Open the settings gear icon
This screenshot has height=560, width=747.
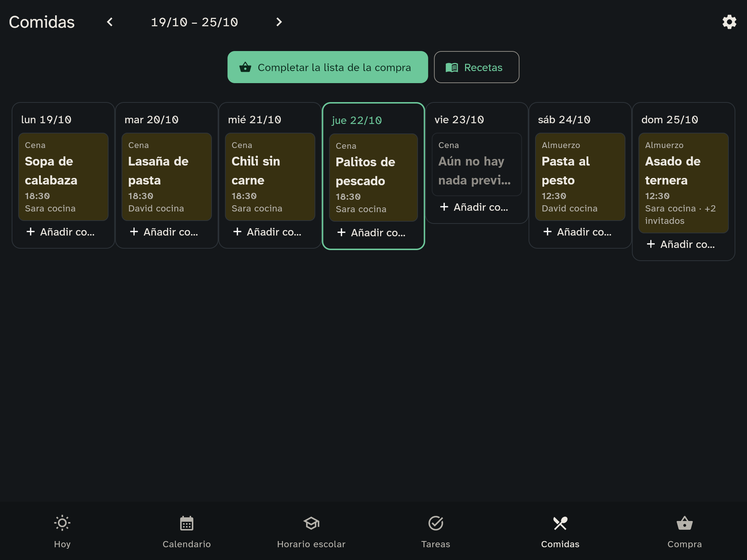point(729,22)
